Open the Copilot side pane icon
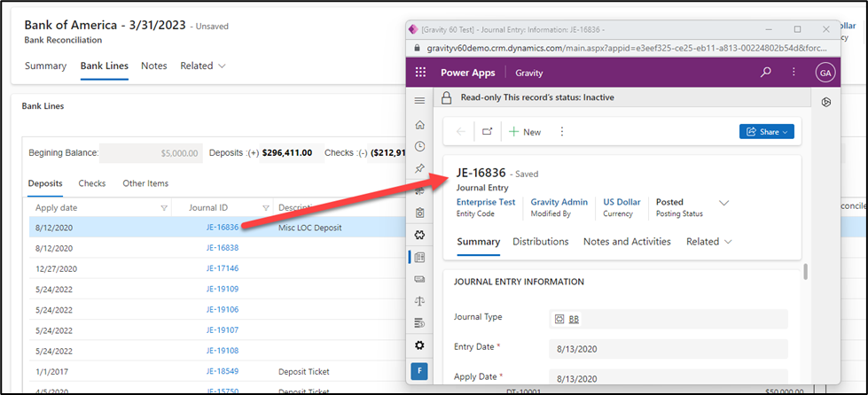The image size is (868, 395). click(x=826, y=102)
